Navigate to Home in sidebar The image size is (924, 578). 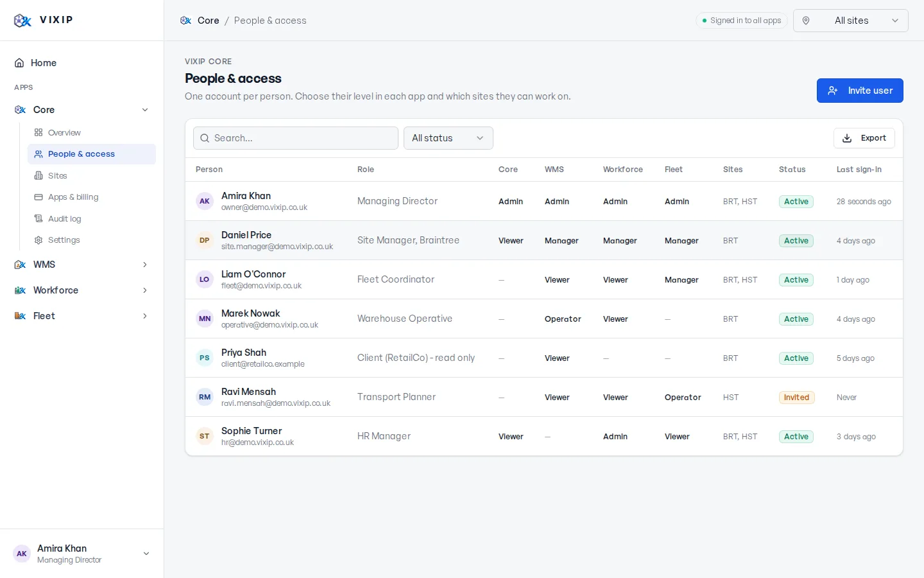pyautogui.click(x=82, y=63)
